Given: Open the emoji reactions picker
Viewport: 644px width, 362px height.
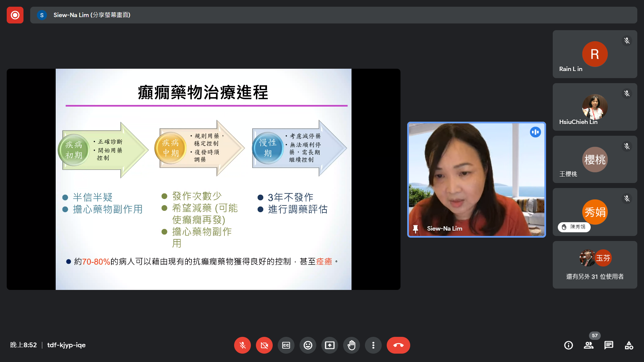Looking at the screenshot, I should 308,345.
